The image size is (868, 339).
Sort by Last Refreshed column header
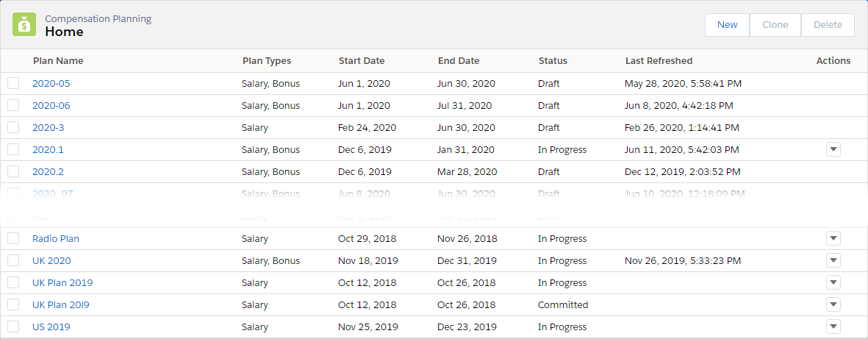point(659,61)
